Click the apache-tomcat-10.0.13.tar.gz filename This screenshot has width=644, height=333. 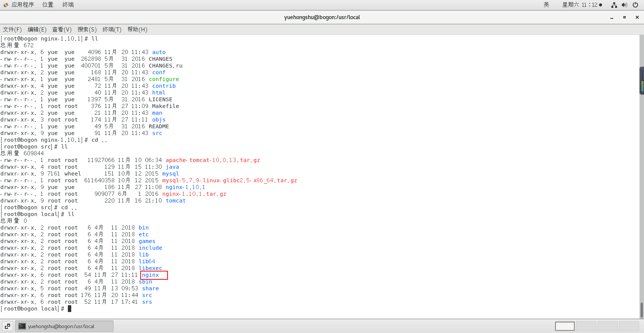[213, 160]
